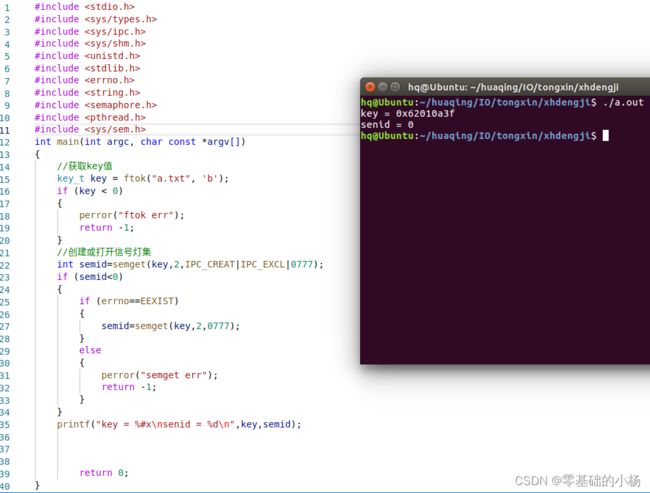Click semid=semget(key,2,0777) line
The image size is (650, 493).
(171, 326)
